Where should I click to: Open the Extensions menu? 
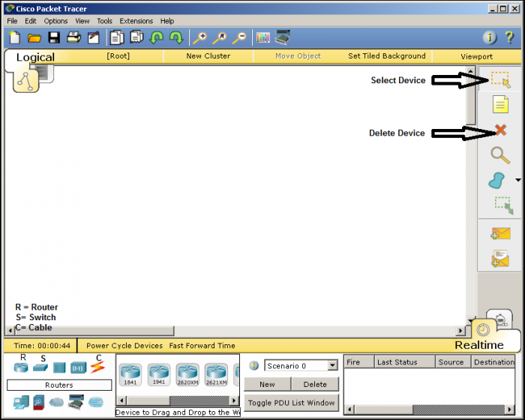click(x=136, y=21)
